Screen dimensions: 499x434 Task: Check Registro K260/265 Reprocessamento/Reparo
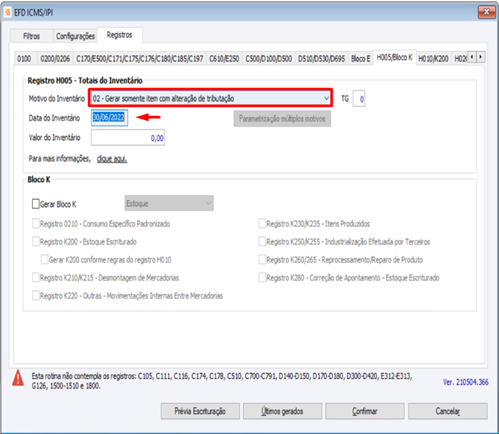(262, 259)
